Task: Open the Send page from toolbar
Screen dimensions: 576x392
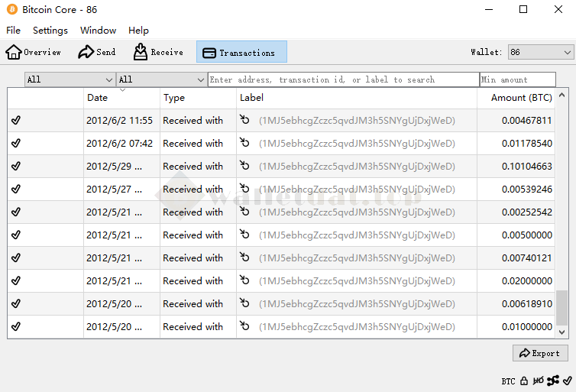Action: pyautogui.click(x=96, y=52)
